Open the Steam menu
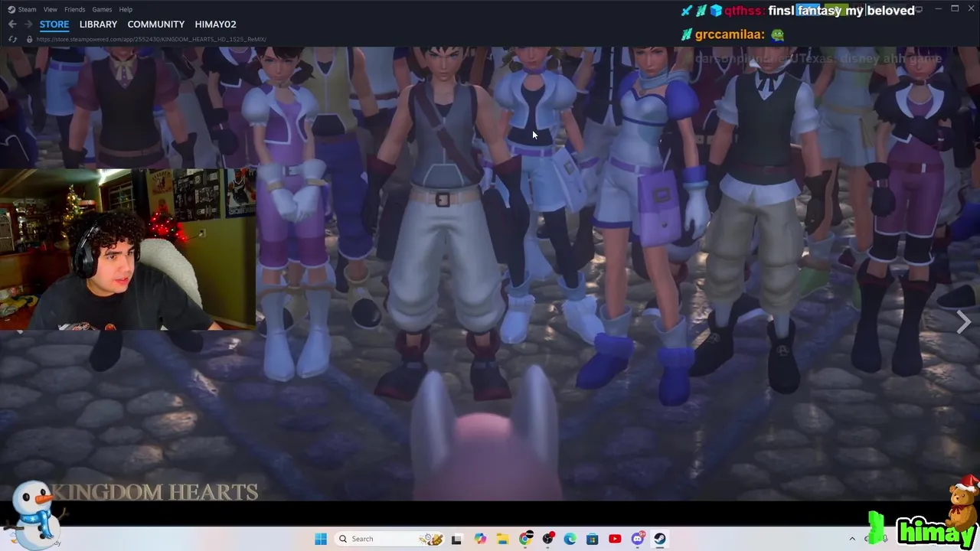 click(21, 9)
